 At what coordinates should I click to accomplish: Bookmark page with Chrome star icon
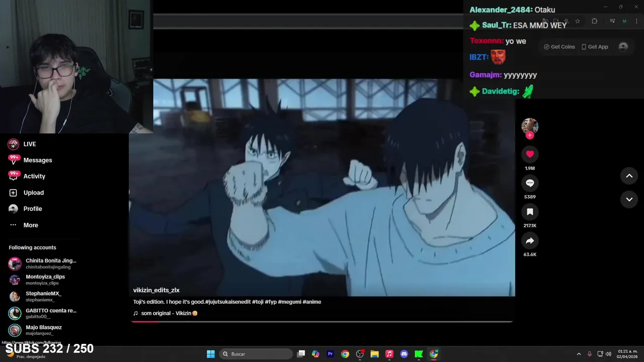[x=578, y=21]
